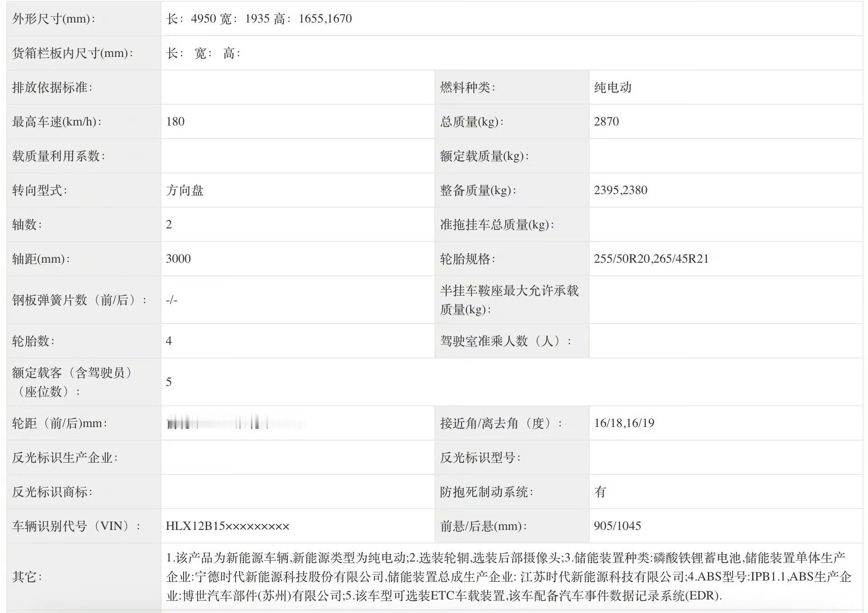Screen dimensions: 868x613
Task: Click the wheelbase value 3000
Action: point(178,259)
